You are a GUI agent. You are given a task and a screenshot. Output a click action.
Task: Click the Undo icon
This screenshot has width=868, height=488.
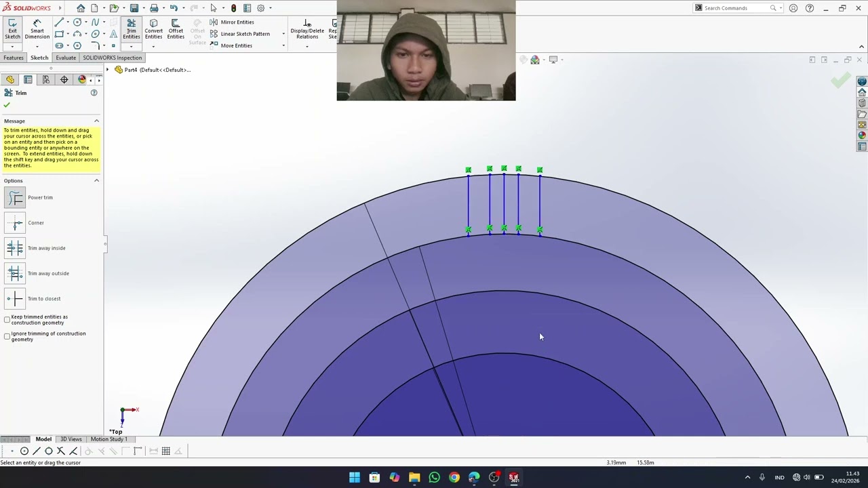[x=174, y=8]
